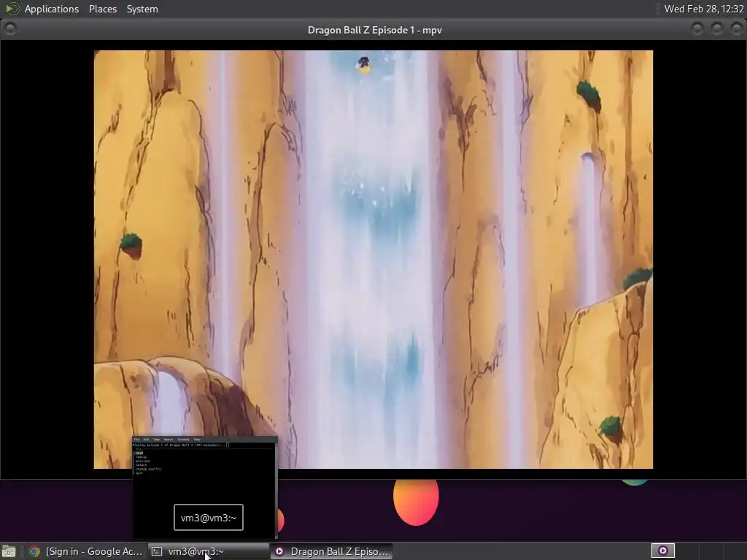Click the Chrome icon in the taskbar

[34, 551]
